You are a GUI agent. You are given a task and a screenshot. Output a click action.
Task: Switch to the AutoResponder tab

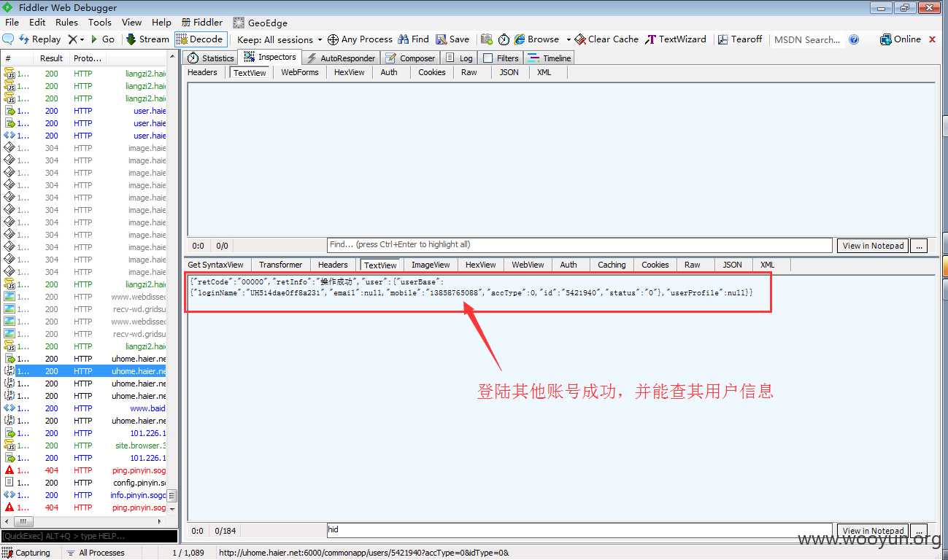(x=341, y=58)
